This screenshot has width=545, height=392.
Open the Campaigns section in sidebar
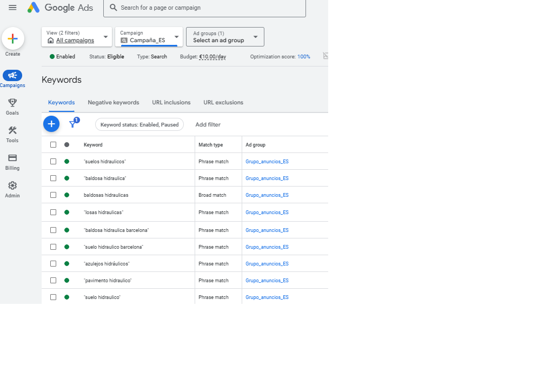[x=12, y=76]
